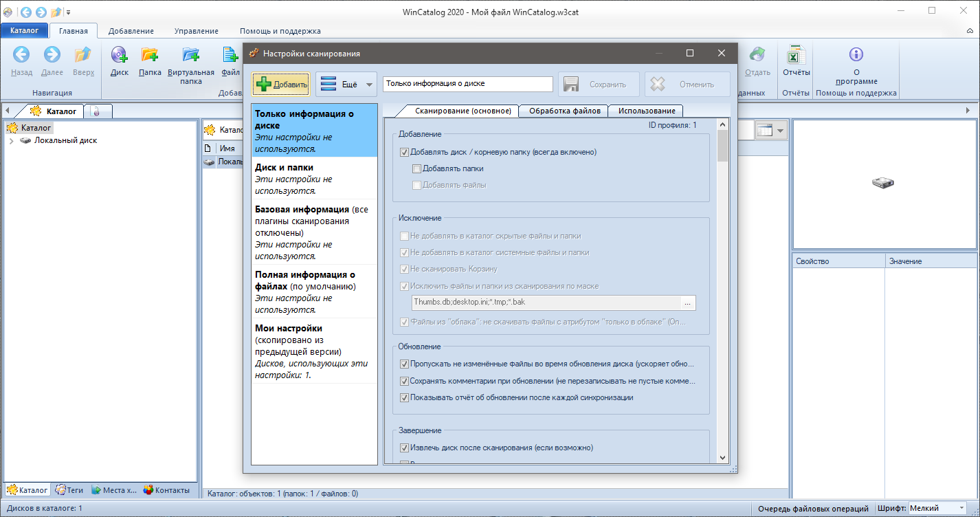
Task: Open Отчёты Excel report icon
Action: [x=796, y=56]
